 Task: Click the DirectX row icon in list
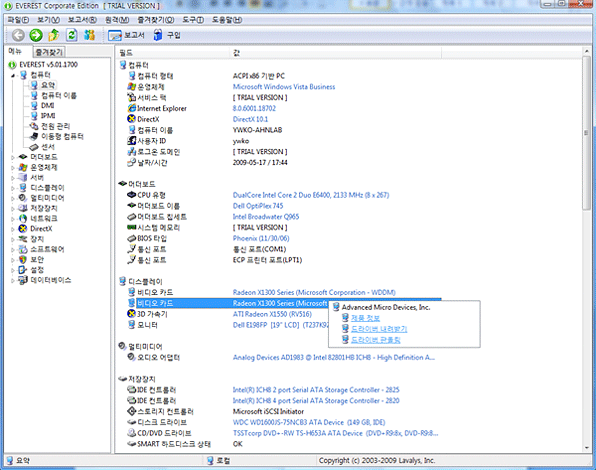(x=132, y=119)
